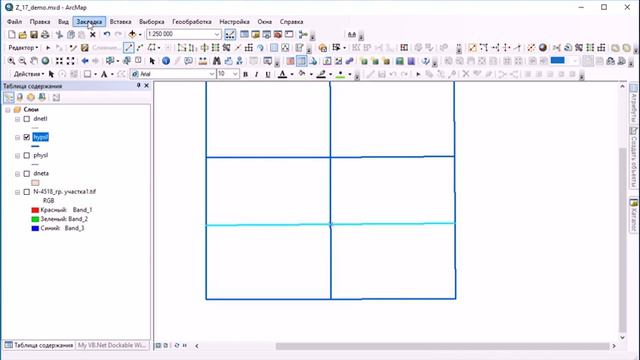640x360 pixels.
Task: Open the Editor toolbar toggle icon
Action: point(230,35)
